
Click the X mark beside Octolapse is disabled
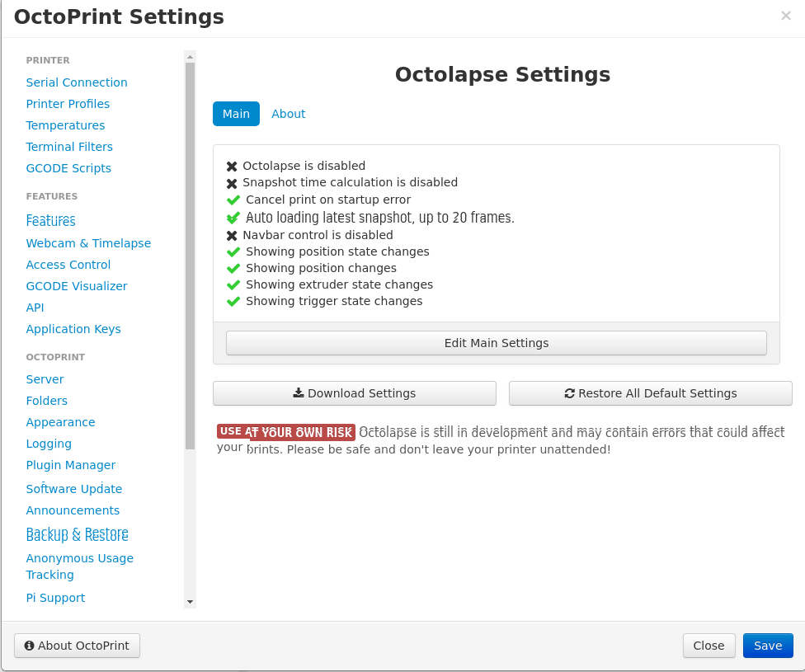click(233, 165)
